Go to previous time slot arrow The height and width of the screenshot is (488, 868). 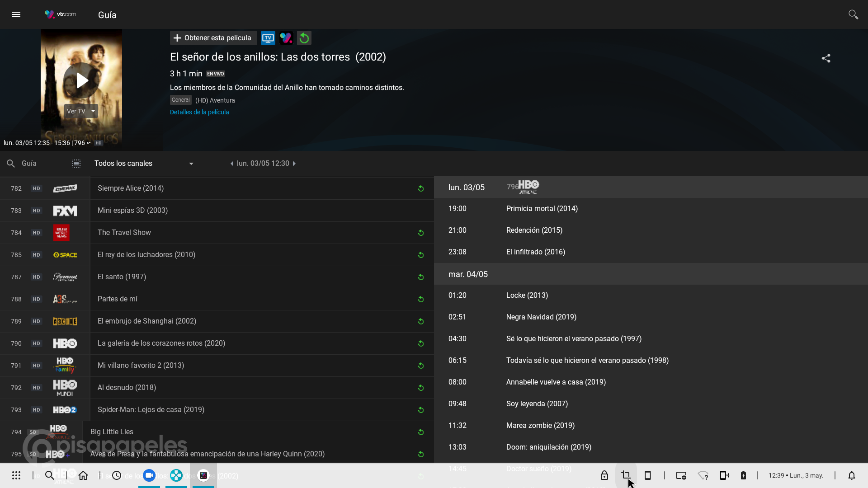(232, 164)
